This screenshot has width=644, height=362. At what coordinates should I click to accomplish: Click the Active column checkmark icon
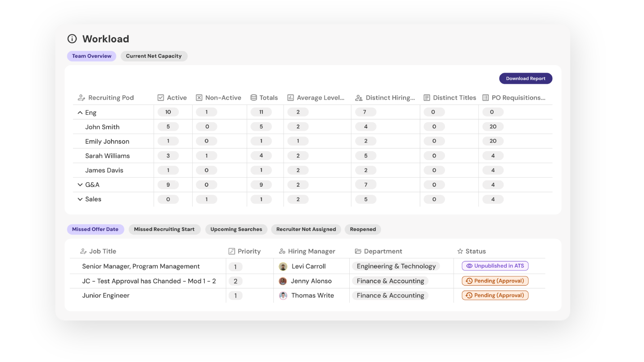(x=161, y=98)
